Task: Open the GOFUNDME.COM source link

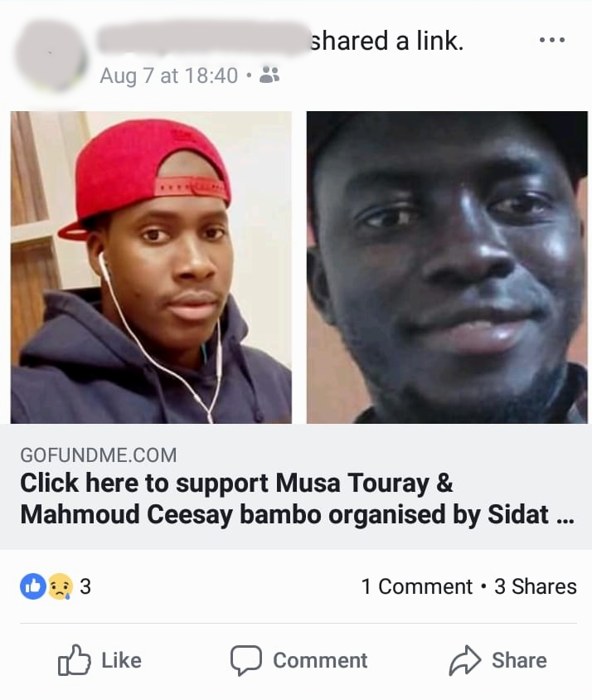Action: 99,455
